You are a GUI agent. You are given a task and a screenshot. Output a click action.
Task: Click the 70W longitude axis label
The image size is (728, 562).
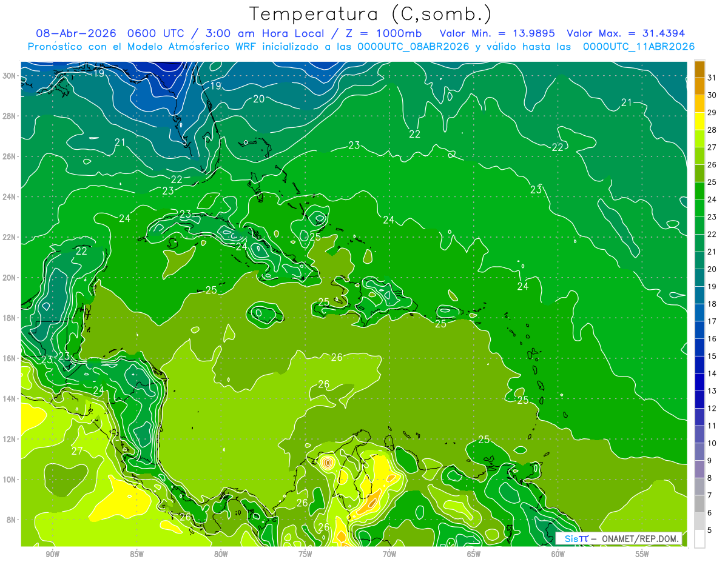click(x=389, y=554)
